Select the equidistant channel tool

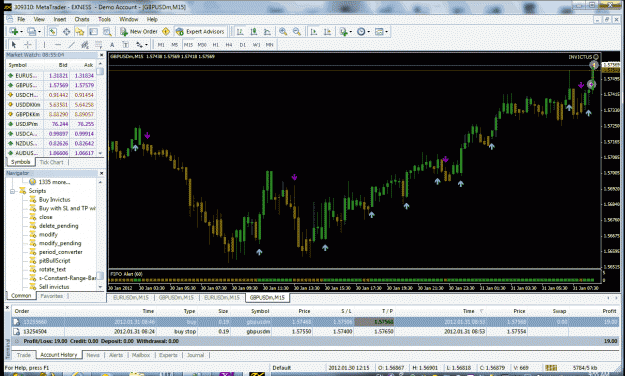click(85, 45)
